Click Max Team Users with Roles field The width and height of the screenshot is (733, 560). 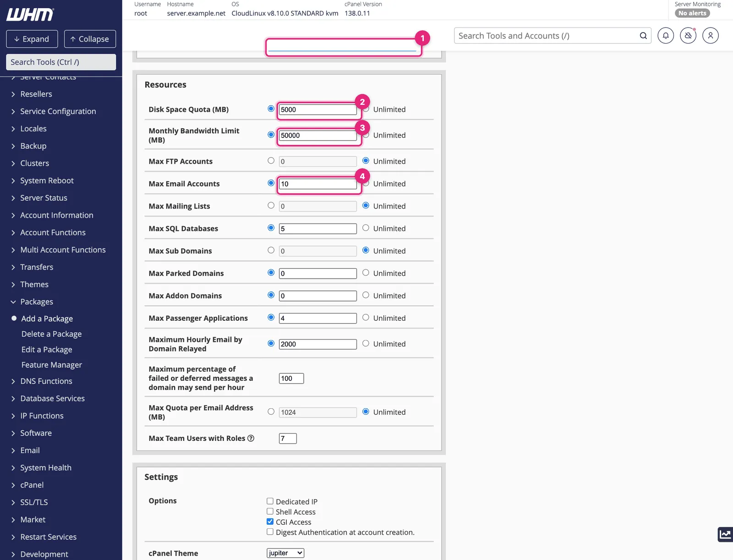pos(288,439)
